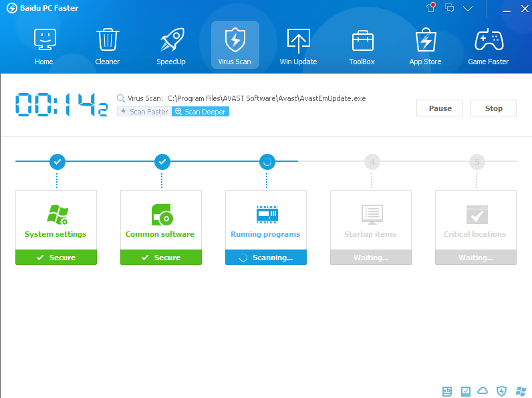Open the ToolBox briefcase icon

pyautogui.click(x=362, y=47)
